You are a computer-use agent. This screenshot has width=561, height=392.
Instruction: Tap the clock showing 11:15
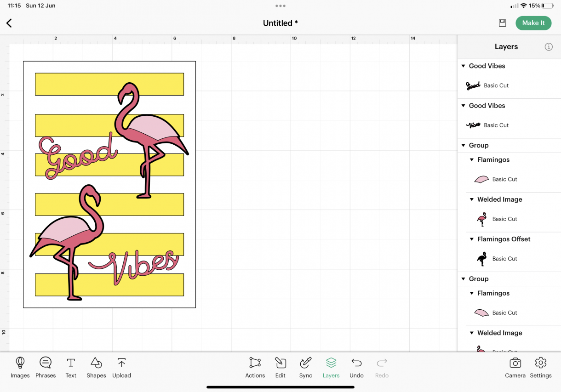tap(14, 6)
